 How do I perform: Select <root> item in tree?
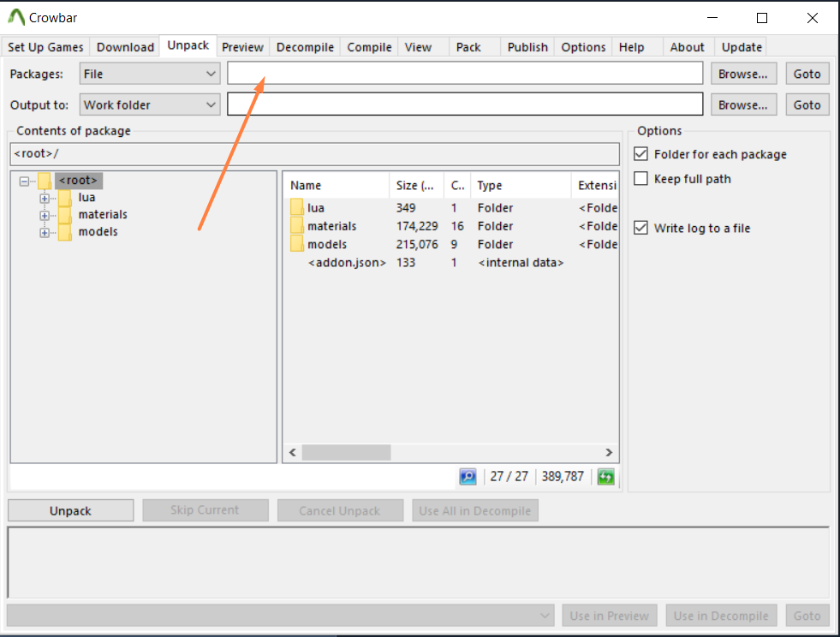pyautogui.click(x=78, y=181)
